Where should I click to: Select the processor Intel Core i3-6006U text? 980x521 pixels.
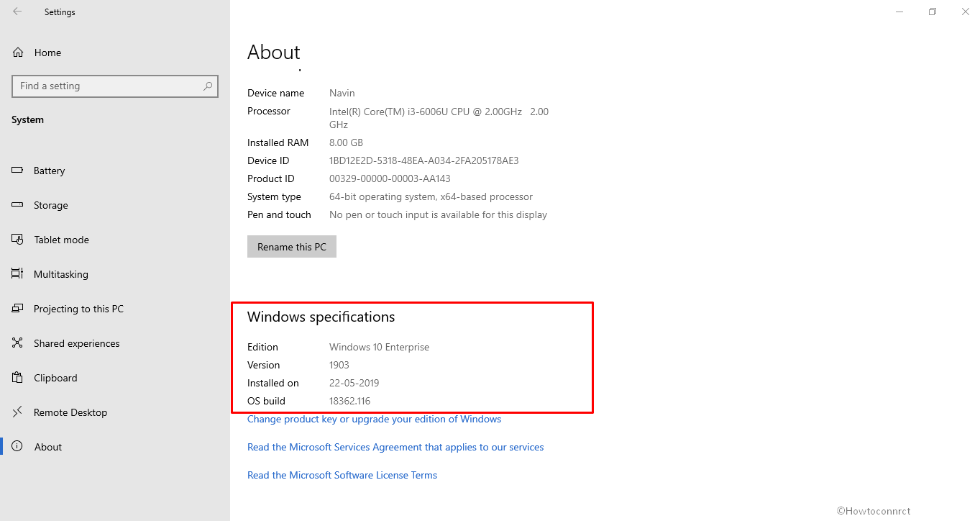[x=439, y=117]
